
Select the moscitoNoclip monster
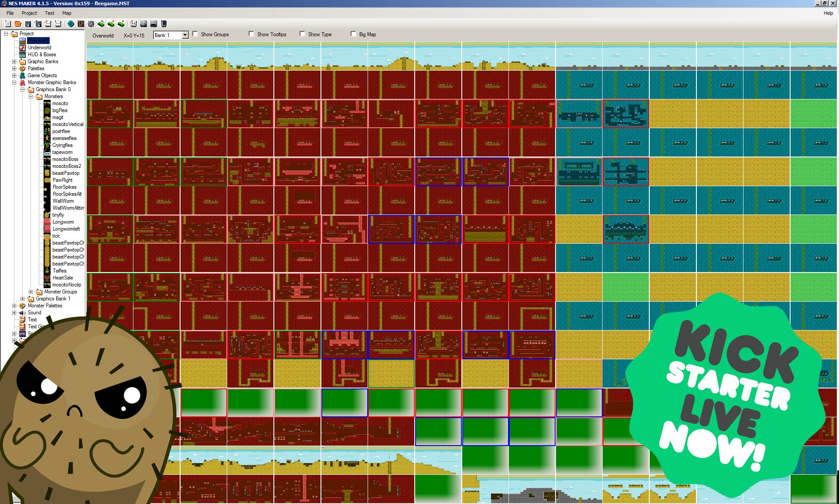[67, 285]
